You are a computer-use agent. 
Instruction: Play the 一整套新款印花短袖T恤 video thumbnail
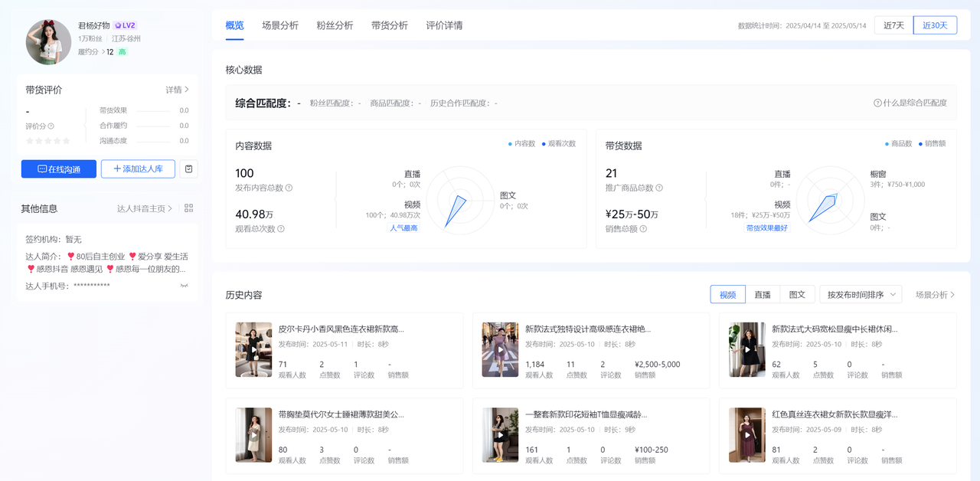(500, 435)
